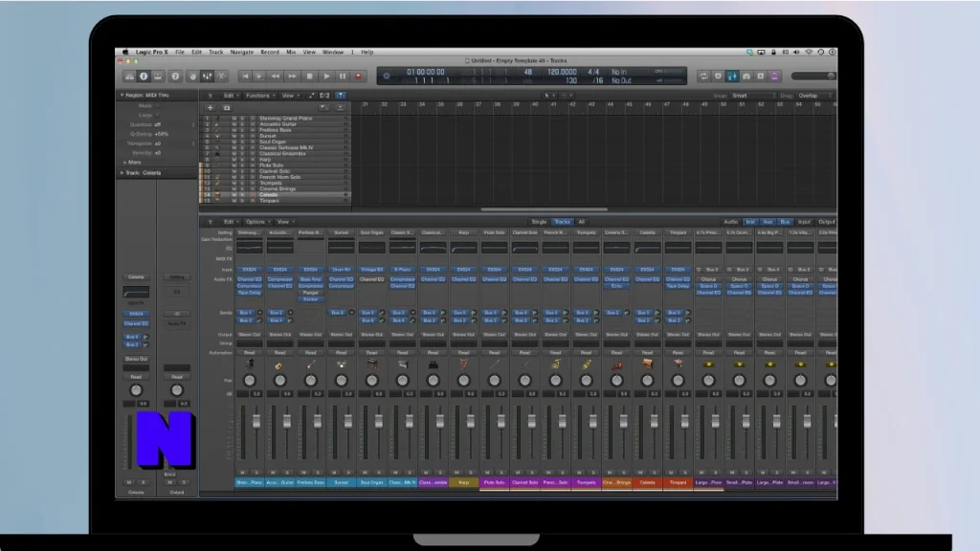Toggle the Mixer button in the control bar
The height and width of the screenshot is (551, 980).
click(207, 77)
